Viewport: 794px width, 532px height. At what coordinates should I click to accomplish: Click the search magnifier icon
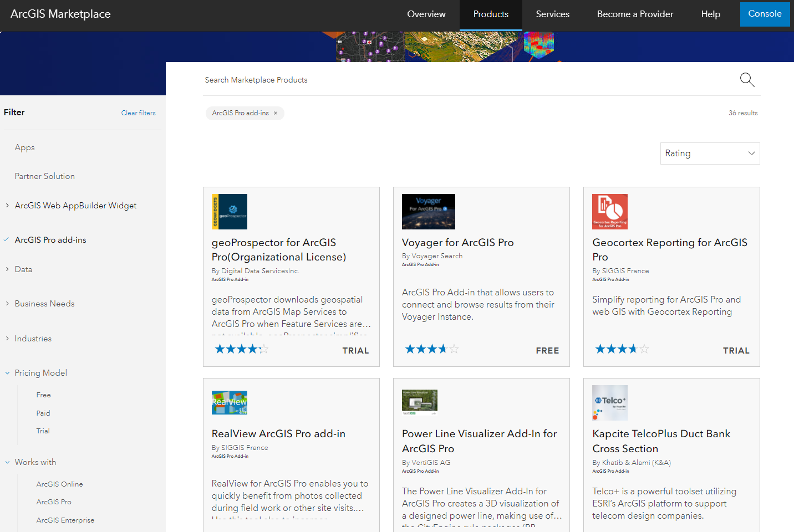747,80
